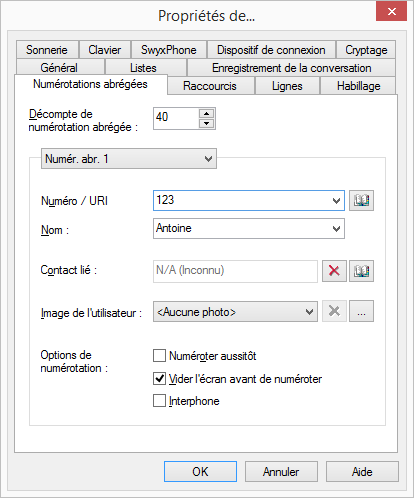This screenshot has width=414, height=498.
Task: Open the Aucune photo image dropdown
Action: pos(309,312)
